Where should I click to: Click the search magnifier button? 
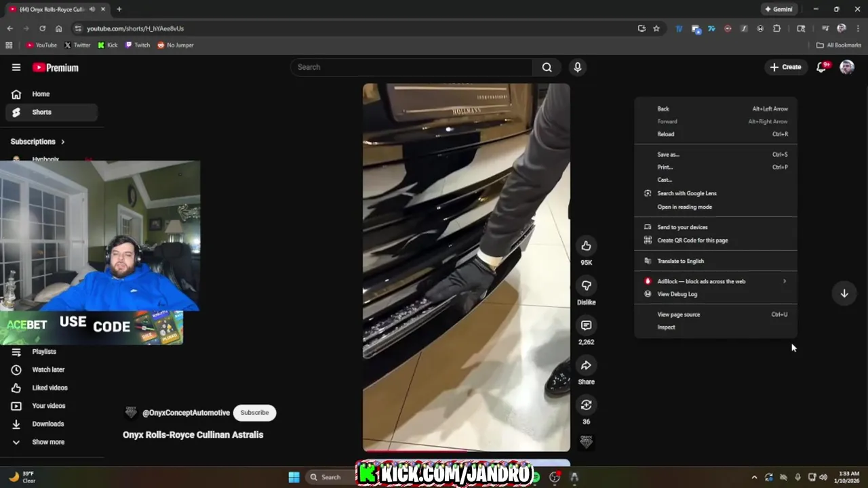click(x=547, y=67)
